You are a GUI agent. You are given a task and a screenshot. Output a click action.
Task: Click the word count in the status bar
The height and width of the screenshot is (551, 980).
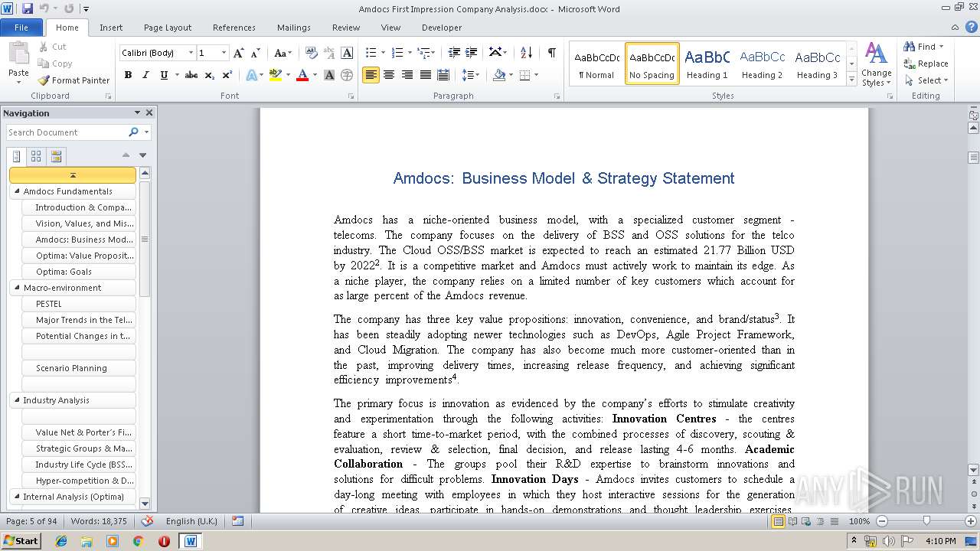click(99, 521)
